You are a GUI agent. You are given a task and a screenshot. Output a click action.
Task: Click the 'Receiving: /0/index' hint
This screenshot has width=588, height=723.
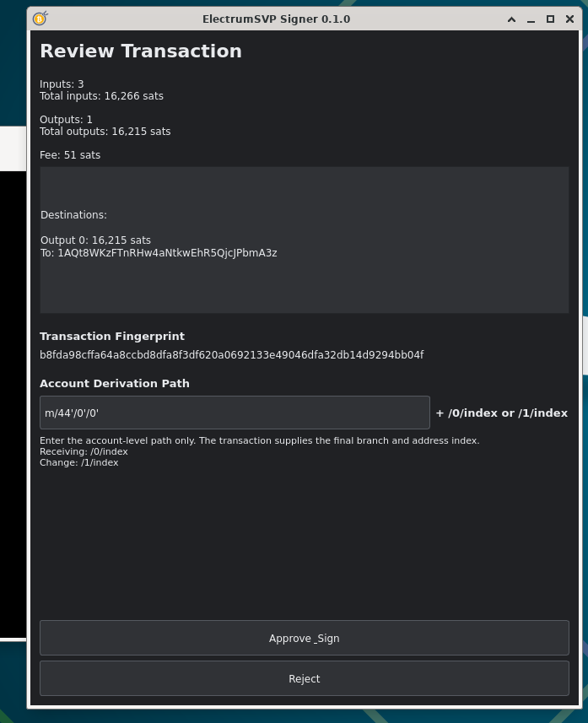pyautogui.click(x=84, y=451)
